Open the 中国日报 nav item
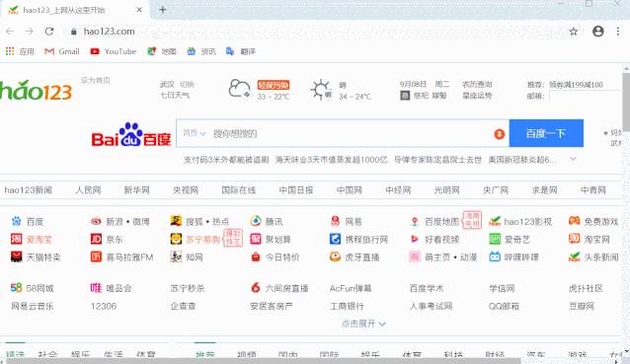 (296, 189)
